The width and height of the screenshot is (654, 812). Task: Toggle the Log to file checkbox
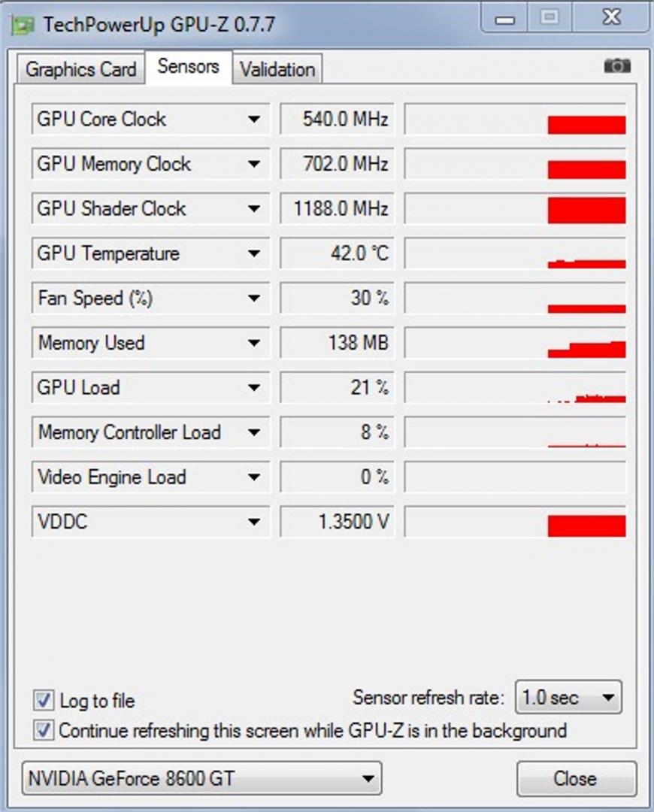click(44, 700)
